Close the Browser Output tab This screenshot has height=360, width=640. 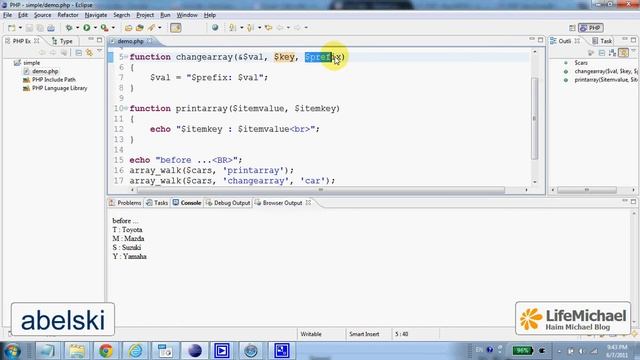point(309,202)
